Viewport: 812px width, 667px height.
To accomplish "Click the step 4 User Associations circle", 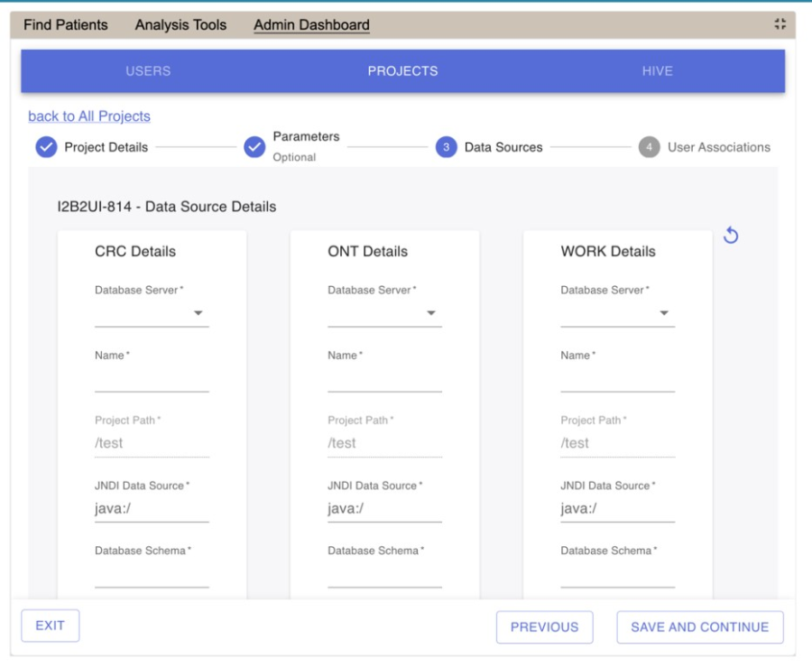I will point(649,147).
